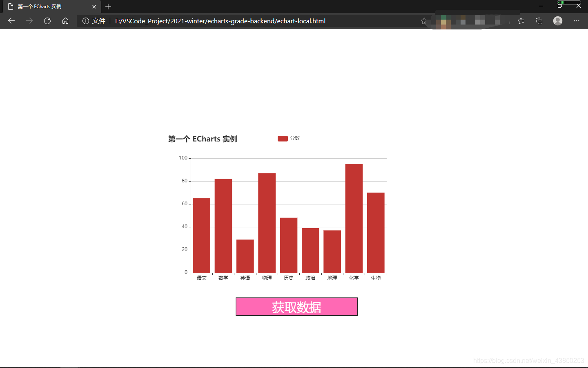Click the 政治 bar

click(x=310, y=250)
